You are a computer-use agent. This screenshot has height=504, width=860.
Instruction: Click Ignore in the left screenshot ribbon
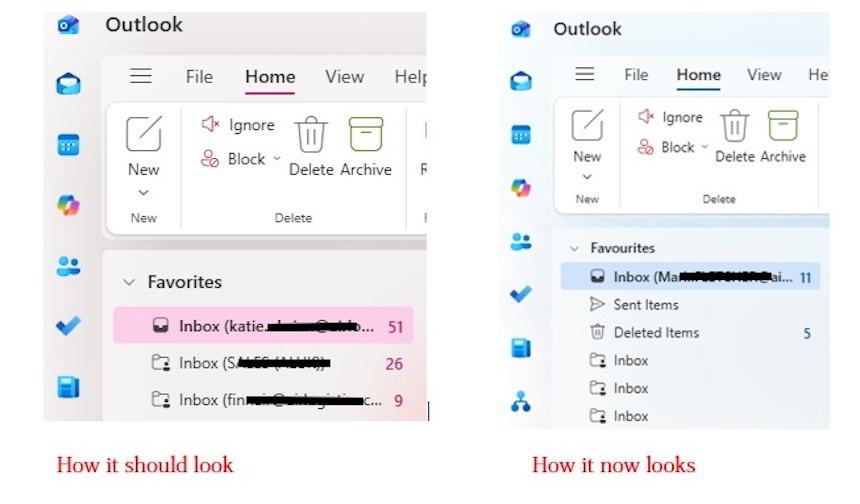[239, 125]
